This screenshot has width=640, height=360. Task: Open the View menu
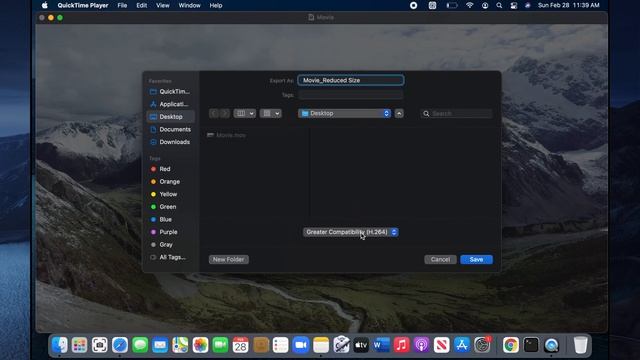(x=162, y=5)
